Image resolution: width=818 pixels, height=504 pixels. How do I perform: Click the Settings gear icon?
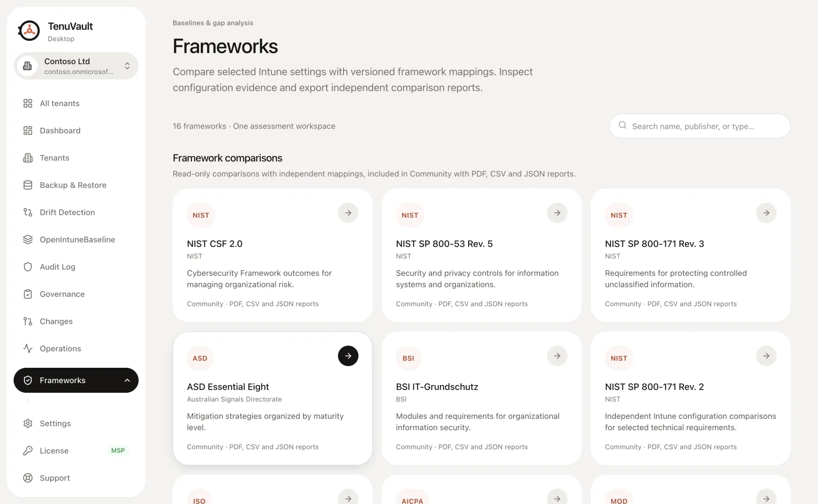pos(28,424)
